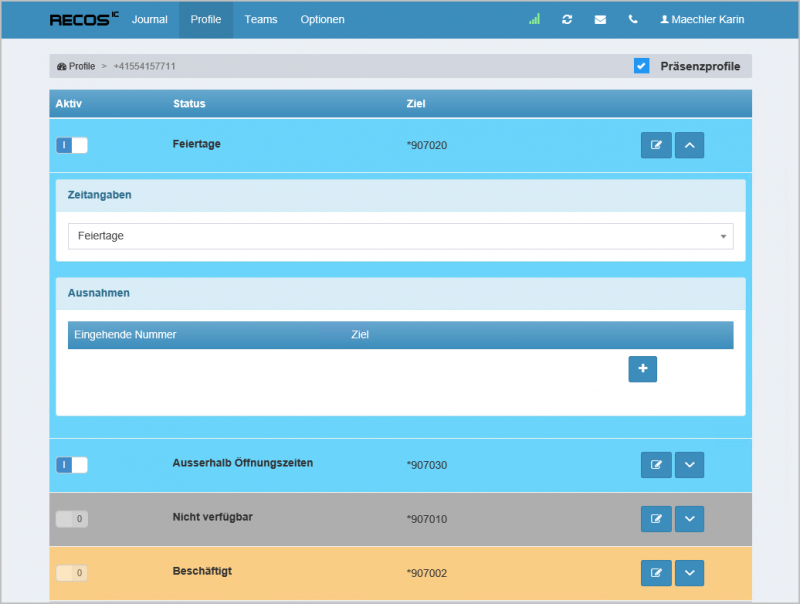
Task: Click the green signal strength icon
Action: pos(534,19)
